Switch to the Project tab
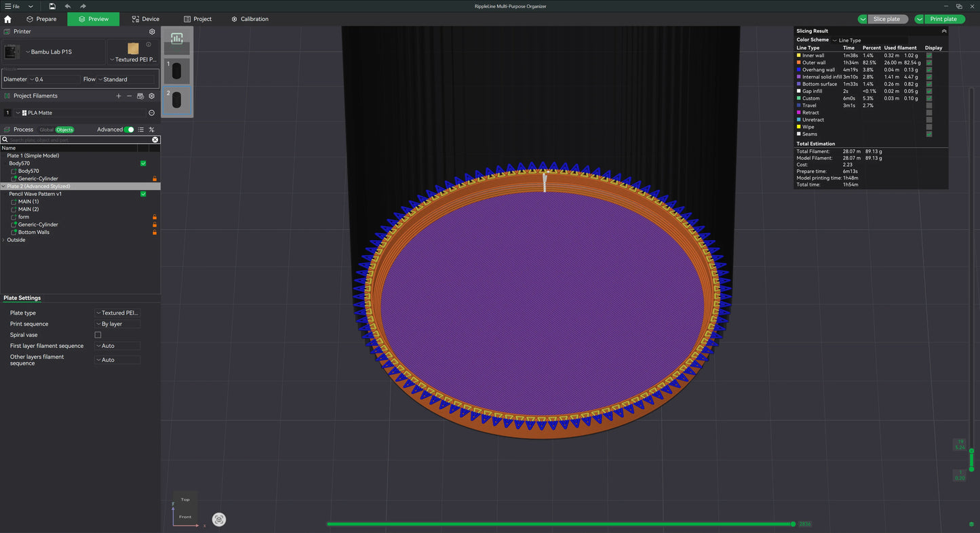Viewport: 980px width, 533px height. (x=198, y=19)
